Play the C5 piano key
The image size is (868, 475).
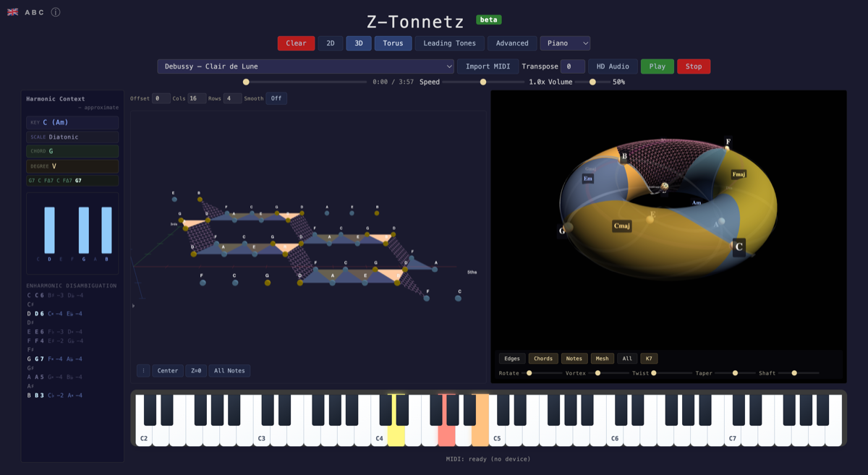pyautogui.click(x=498, y=434)
